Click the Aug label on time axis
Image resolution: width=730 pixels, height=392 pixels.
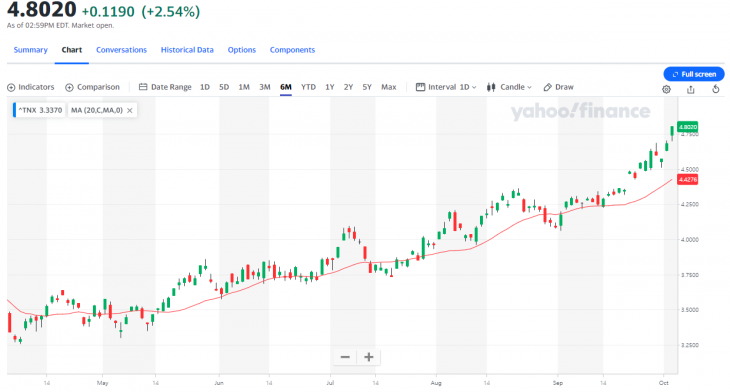436,383
